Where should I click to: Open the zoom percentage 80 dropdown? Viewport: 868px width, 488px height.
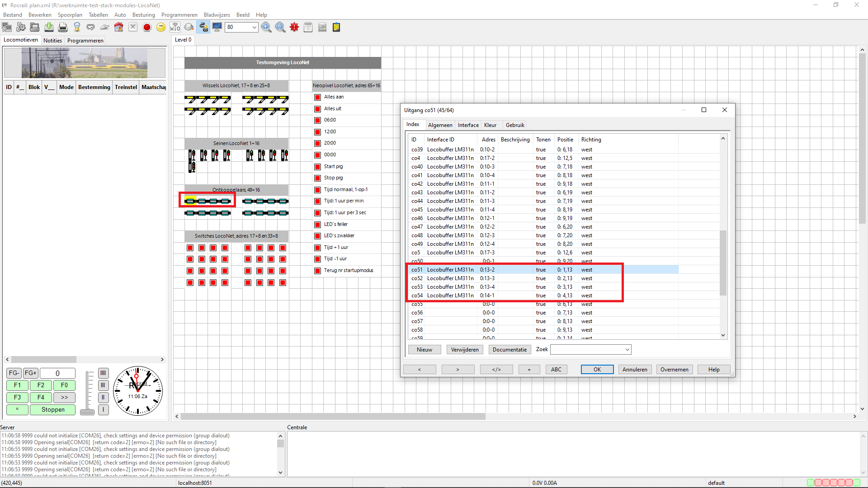coord(254,28)
